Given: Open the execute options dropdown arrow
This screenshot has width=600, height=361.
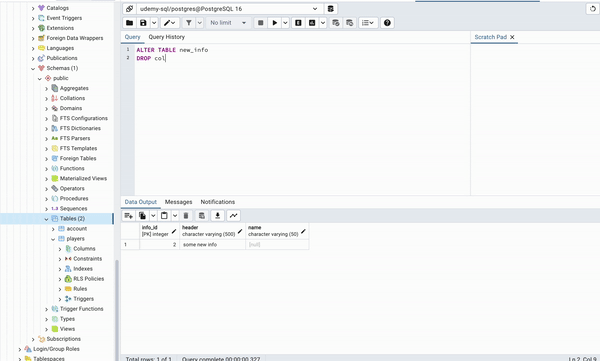Looking at the screenshot, I should click(285, 23).
